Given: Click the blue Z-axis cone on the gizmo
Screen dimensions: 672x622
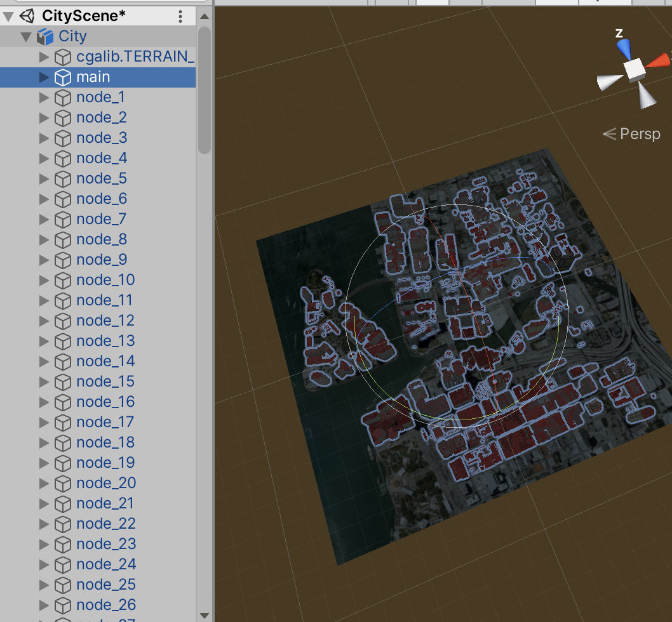Looking at the screenshot, I should click(x=624, y=48).
